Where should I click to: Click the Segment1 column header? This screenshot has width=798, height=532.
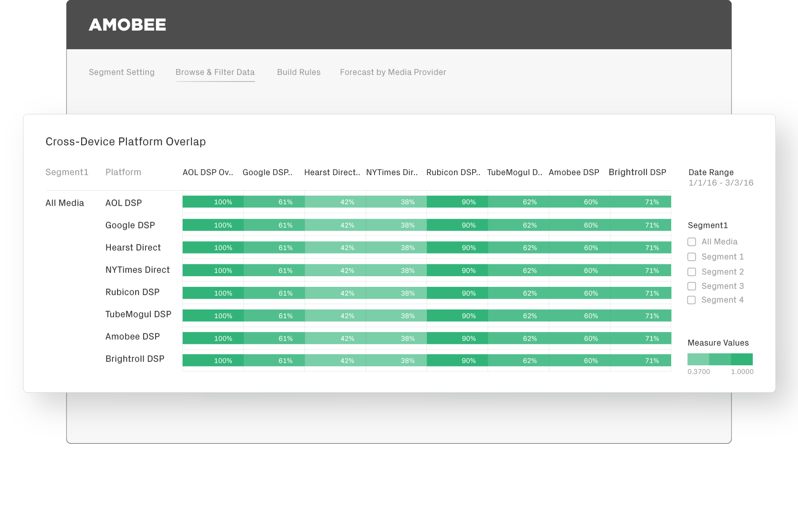point(67,172)
